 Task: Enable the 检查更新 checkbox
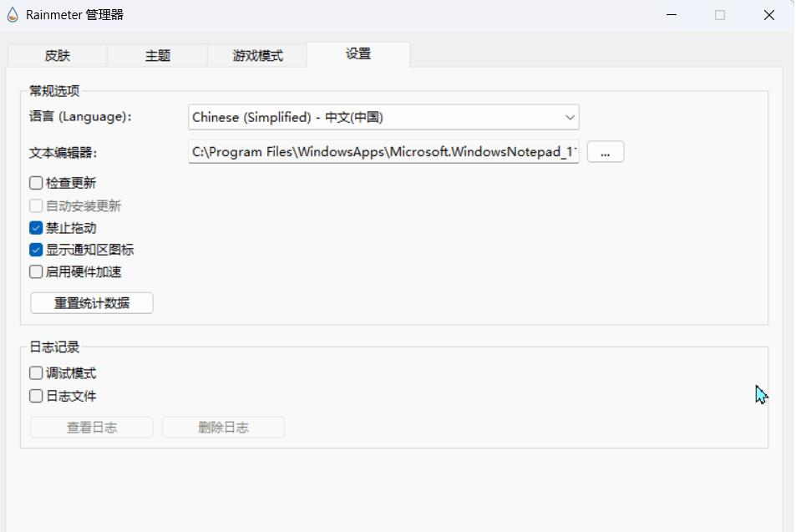click(36, 183)
